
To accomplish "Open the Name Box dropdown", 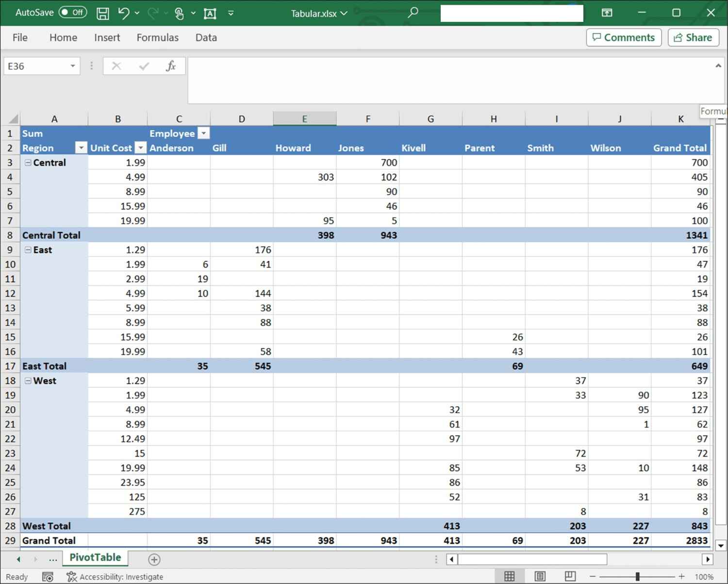I will [x=73, y=66].
